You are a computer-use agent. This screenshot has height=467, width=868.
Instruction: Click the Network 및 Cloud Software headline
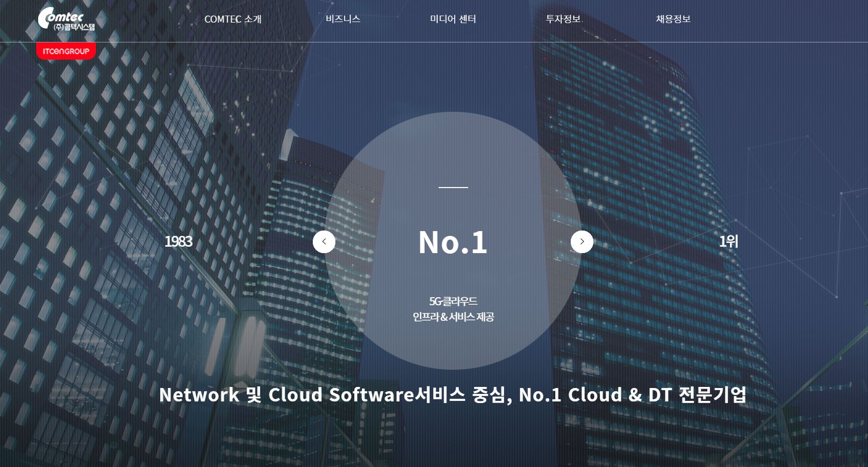click(453, 395)
